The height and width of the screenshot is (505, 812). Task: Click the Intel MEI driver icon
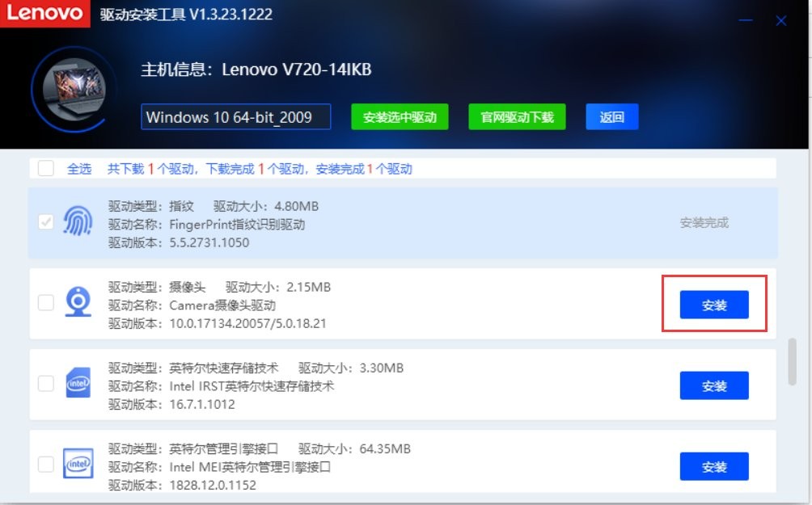click(x=78, y=463)
